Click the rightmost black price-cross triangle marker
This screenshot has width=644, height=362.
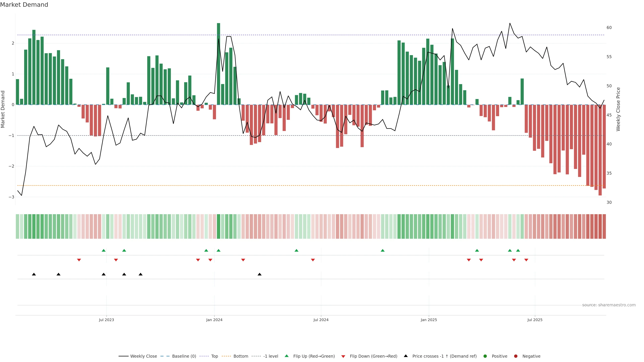259,274
